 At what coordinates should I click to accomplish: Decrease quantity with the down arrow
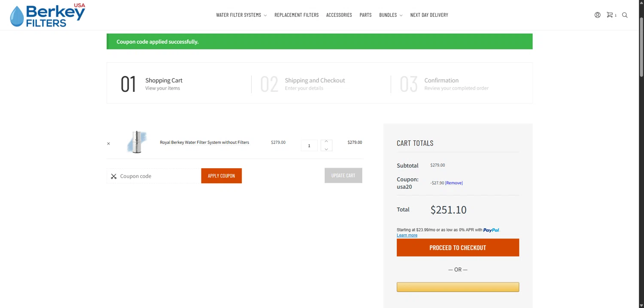tap(326, 149)
